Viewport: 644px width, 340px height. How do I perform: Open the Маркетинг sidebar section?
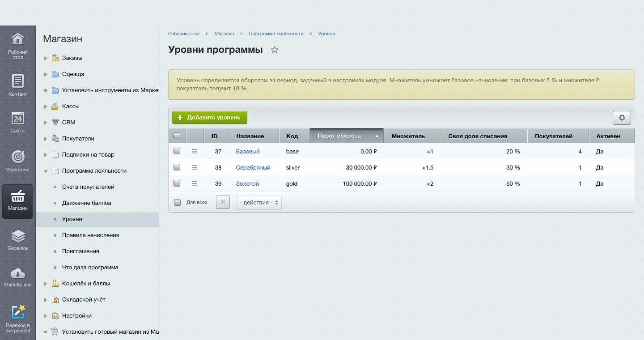[17, 161]
